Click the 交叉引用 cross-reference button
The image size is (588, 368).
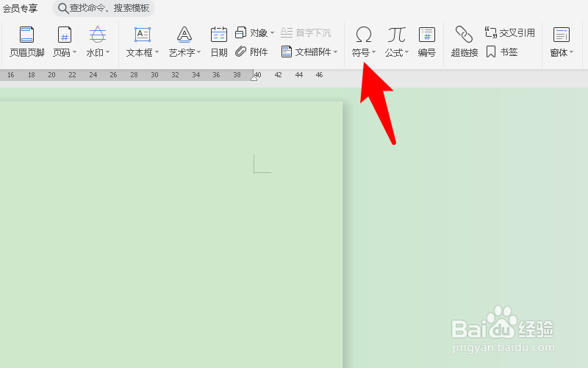(509, 32)
